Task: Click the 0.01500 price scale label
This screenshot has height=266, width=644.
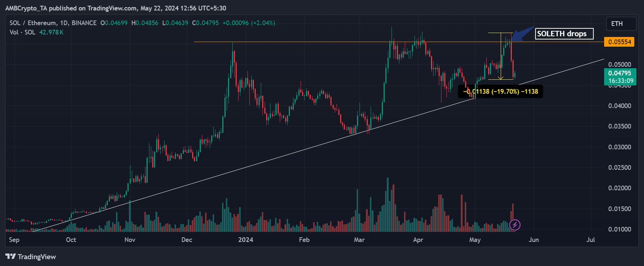Action: coord(620,209)
